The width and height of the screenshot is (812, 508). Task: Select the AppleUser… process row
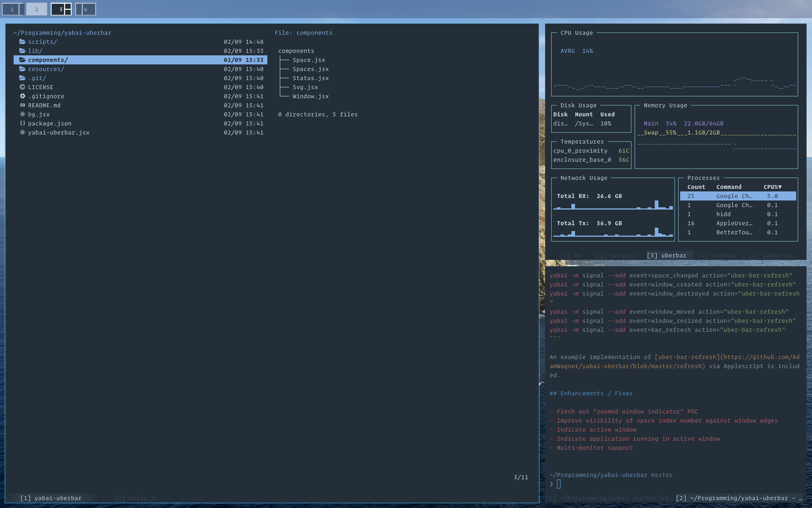pos(738,223)
